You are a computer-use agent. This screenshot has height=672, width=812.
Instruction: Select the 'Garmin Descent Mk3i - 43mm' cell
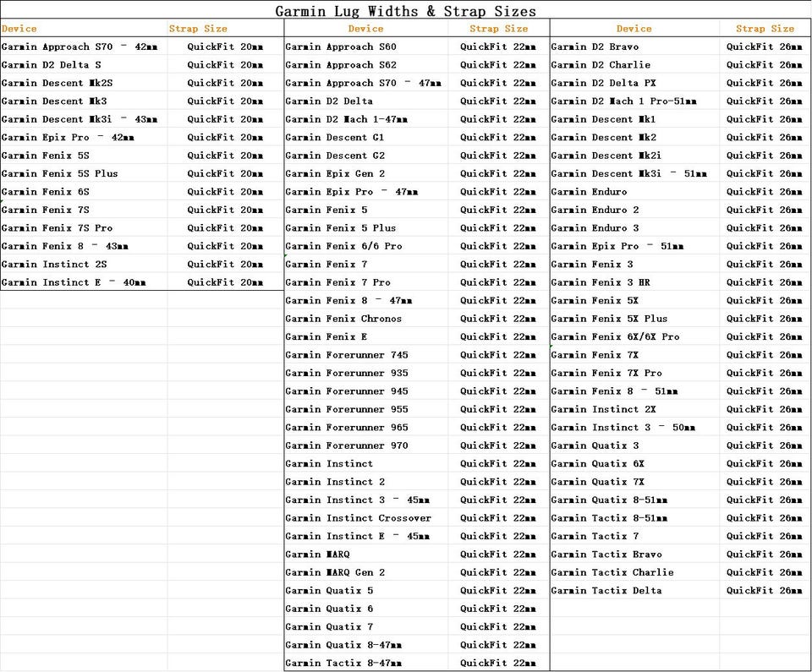coord(84,119)
